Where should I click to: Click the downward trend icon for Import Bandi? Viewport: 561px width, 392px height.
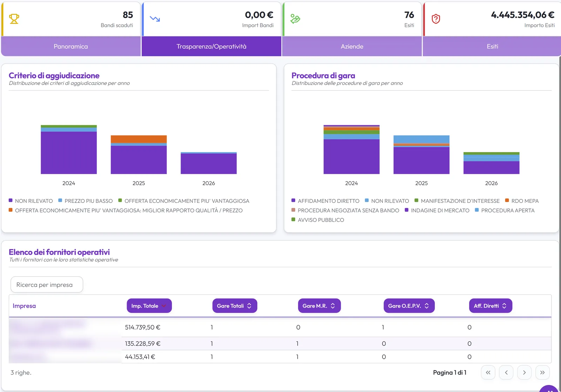[155, 19]
